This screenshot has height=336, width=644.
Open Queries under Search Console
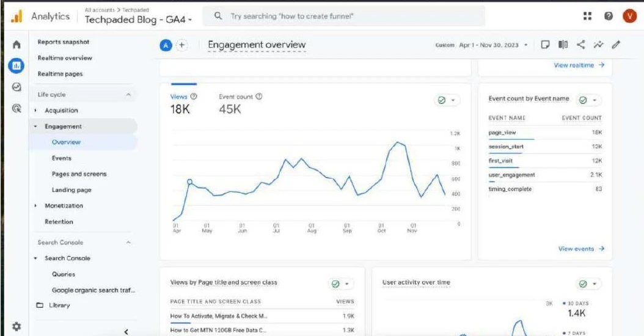(x=64, y=274)
